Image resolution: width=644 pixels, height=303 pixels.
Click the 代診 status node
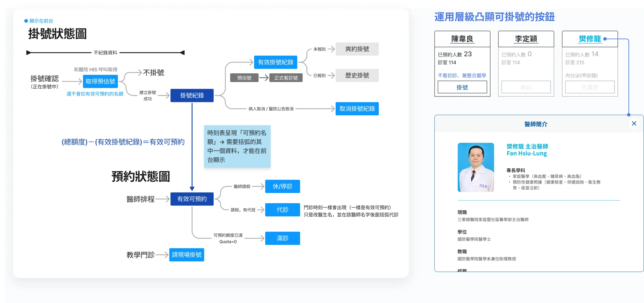click(x=282, y=210)
